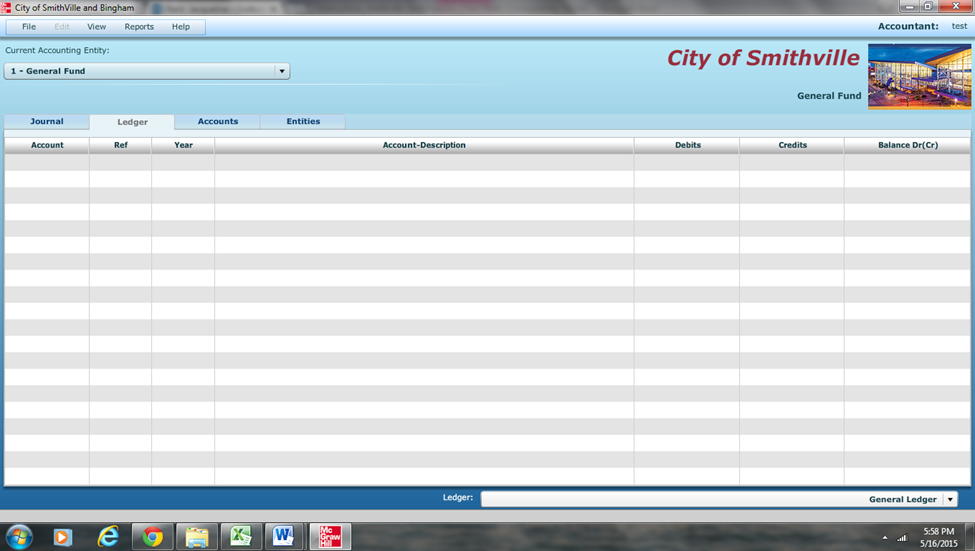The height and width of the screenshot is (551, 975).
Task: Click the Balance Dr(Cr) column header
Action: pyautogui.click(x=908, y=145)
